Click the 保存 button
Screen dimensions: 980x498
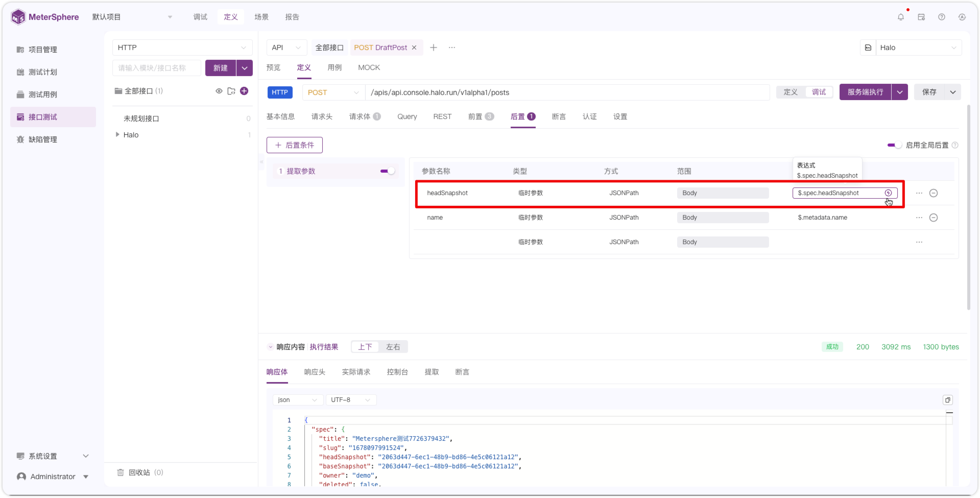click(929, 92)
